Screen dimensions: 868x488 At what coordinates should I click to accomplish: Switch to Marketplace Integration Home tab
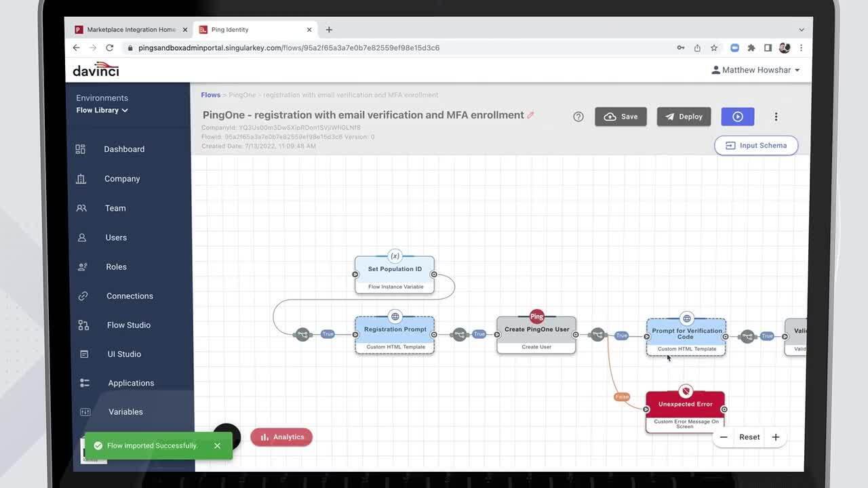point(126,30)
